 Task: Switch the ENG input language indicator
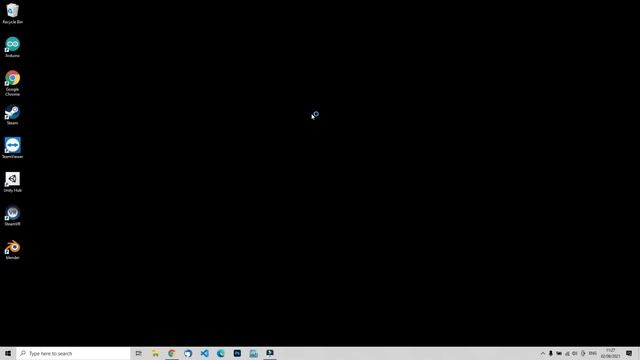pyautogui.click(x=593, y=353)
